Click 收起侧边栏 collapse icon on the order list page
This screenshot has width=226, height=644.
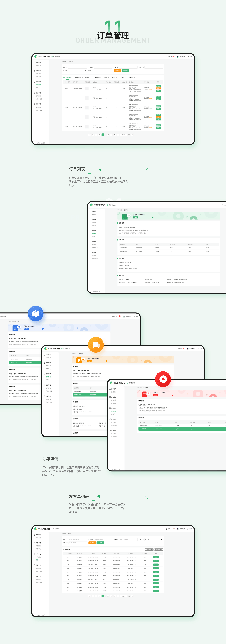(x=44, y=143)
